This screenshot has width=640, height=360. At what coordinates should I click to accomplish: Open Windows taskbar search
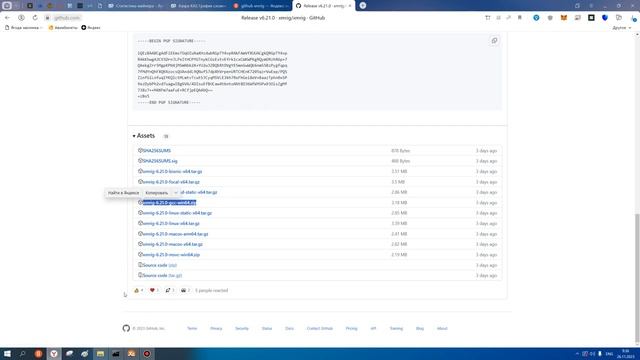pos(22,353)
